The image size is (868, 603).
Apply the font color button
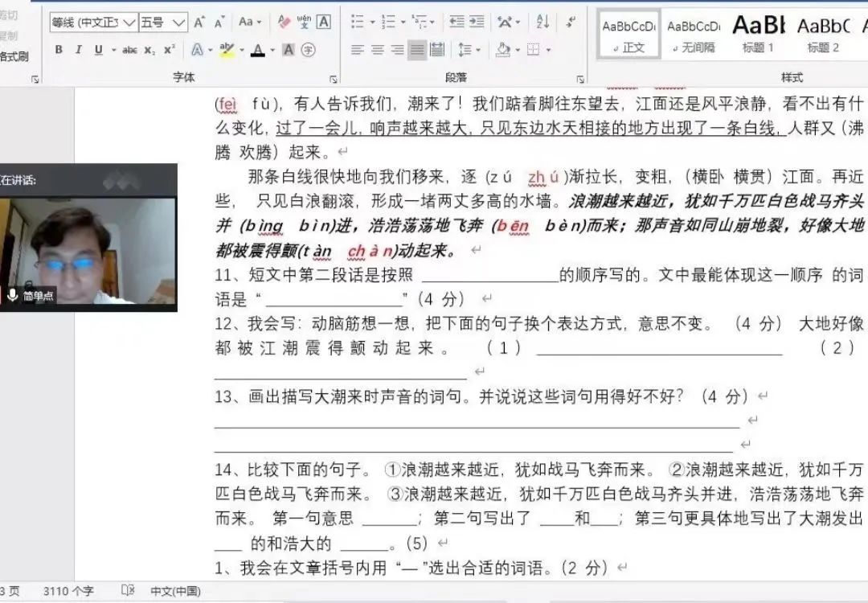pos(258,50)
